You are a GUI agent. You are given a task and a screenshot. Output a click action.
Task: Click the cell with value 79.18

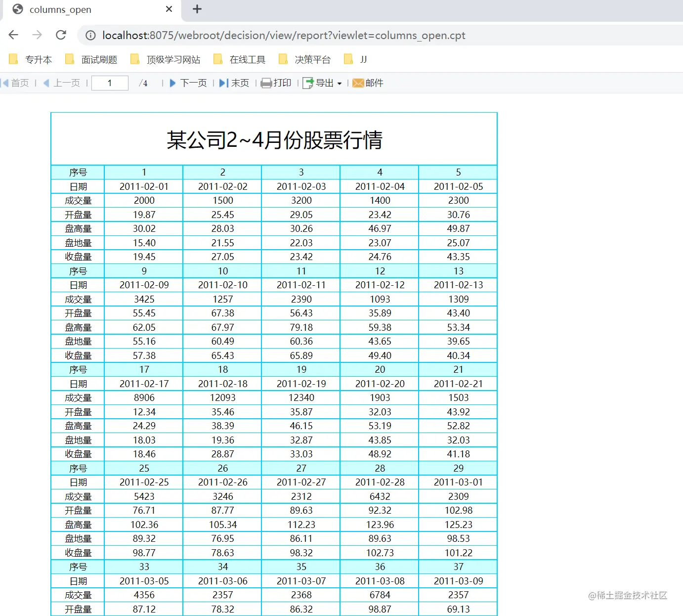pos(301,327)
